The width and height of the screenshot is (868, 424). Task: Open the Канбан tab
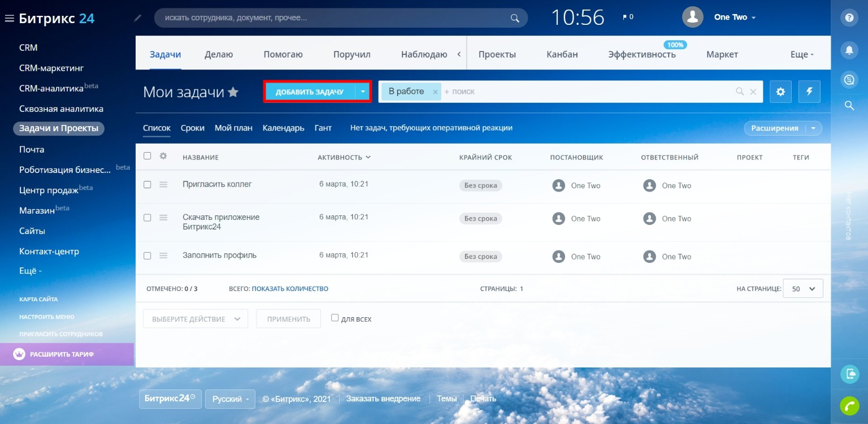point(562,54)
